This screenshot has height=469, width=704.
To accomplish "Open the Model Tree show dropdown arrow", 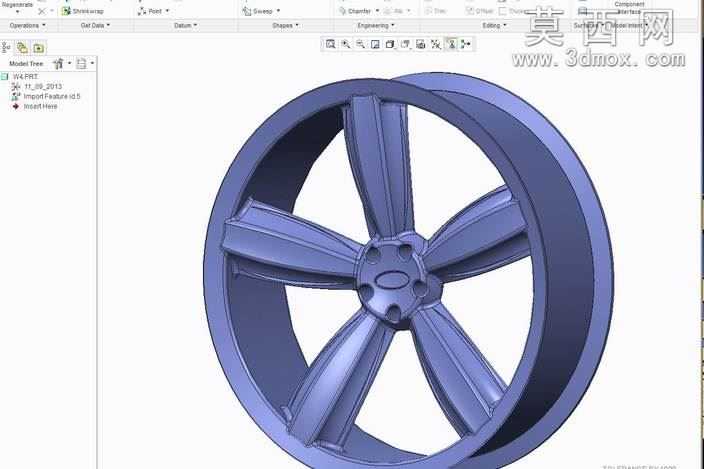I will (x=92, y=63).
